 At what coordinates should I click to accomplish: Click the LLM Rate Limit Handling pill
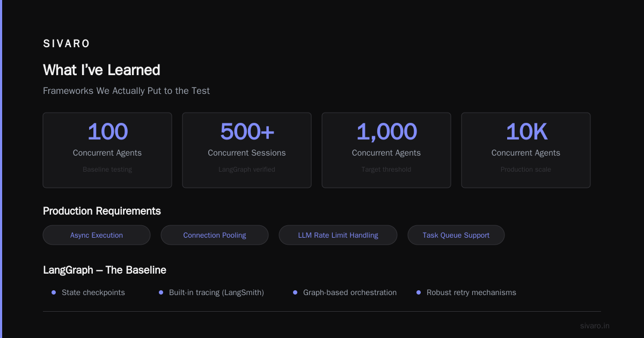(x=338, y=235)
